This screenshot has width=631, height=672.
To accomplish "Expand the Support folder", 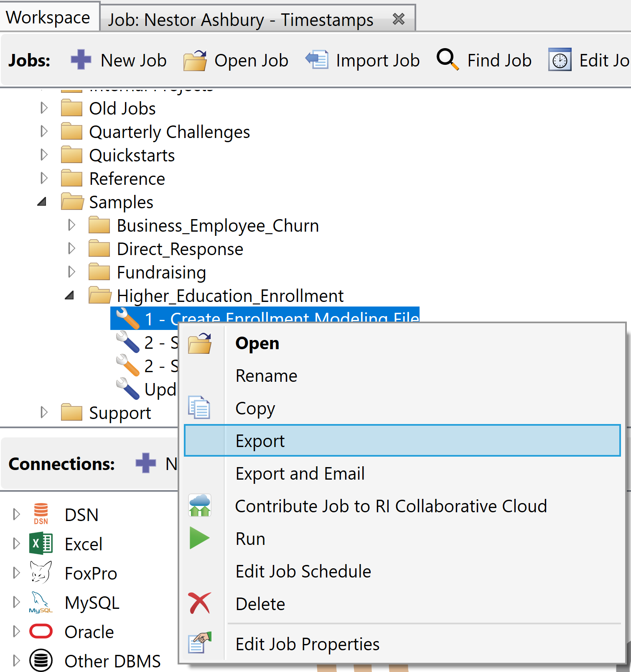I will 43,412.
